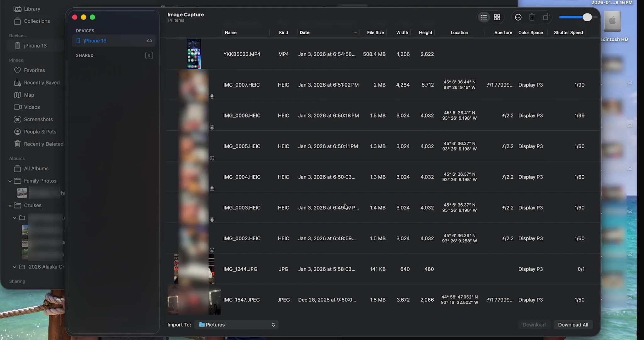This screenshot has width=644, height=340.
Task: Select the IMG_1547.JPEG thumbnail
Action: point(194,300)
